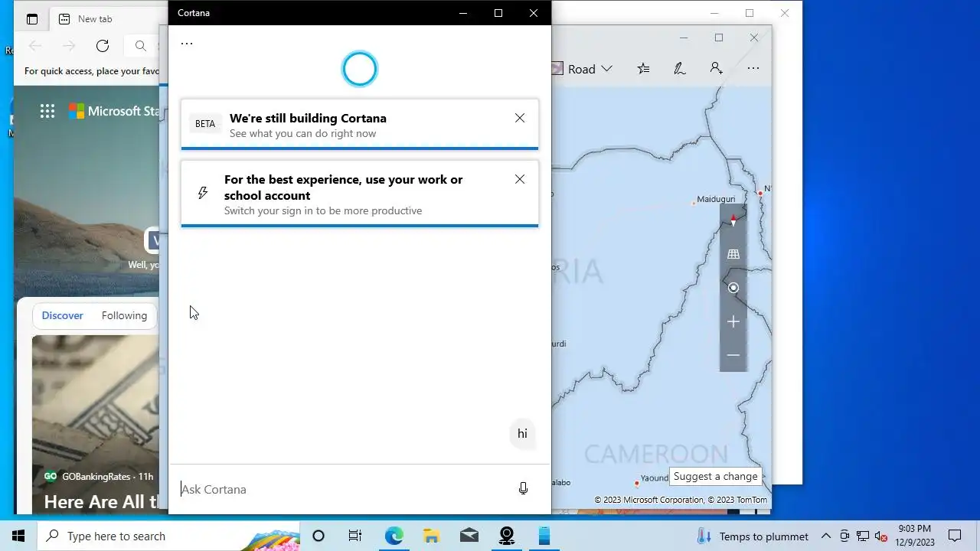The height and width of the screenshot is (551, 980).
Task: Open Task View from the taskbar
Action: coord(355,536)
